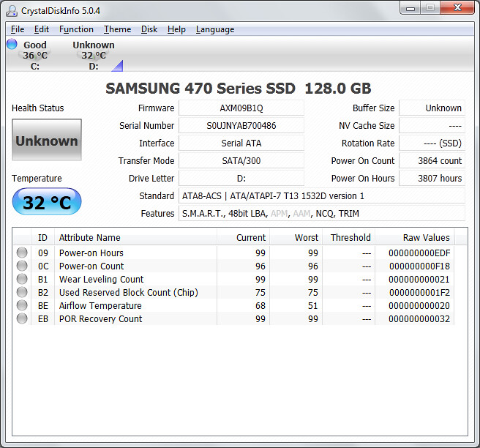
Task: Click raw value 0000000001F2
Action: click(x=419, y=292)
